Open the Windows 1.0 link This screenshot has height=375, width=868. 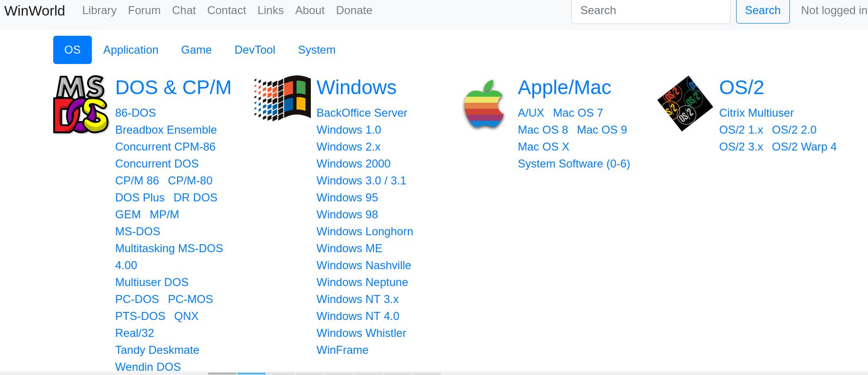point(349,130)
